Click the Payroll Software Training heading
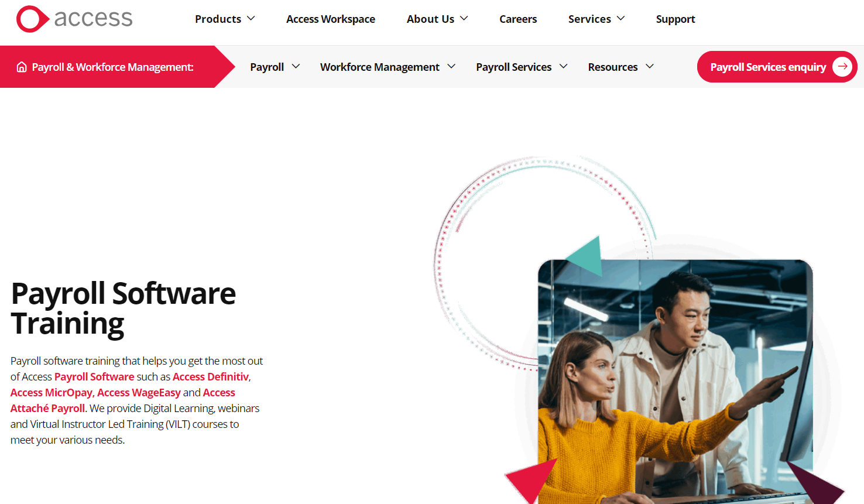Viewport: 864px width, 504px height. click(x=124, y=308)
